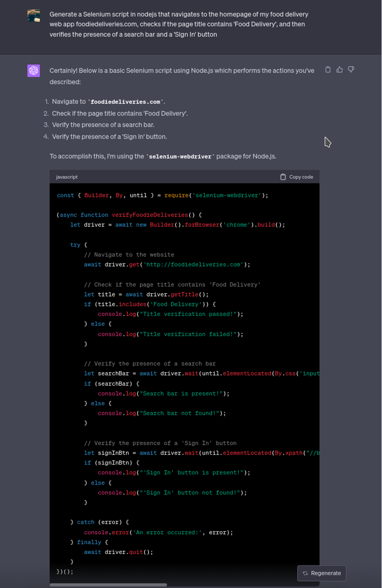Click the console.error 'An error occurred:' line
This screenshot has width=382, height=588.
pyautogui.click(x=158, y=533)
